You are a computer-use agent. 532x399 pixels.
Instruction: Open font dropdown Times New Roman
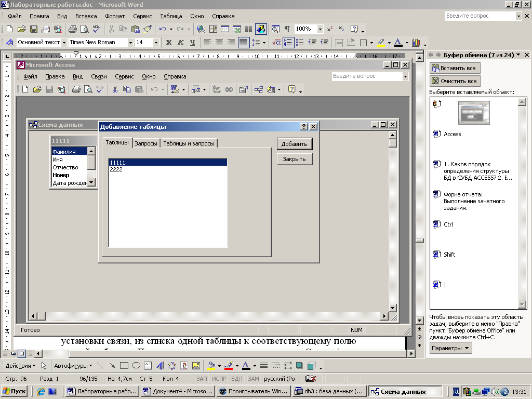tap(130, 43)
